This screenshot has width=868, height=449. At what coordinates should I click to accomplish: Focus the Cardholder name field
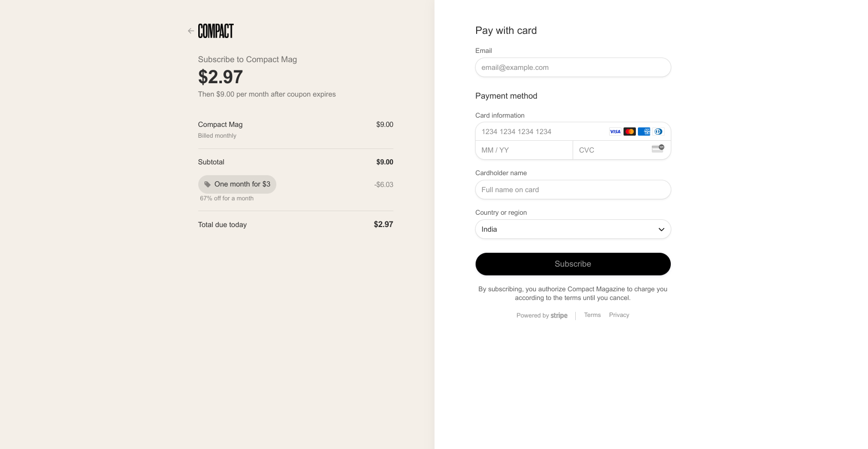(x=573, y=190)
